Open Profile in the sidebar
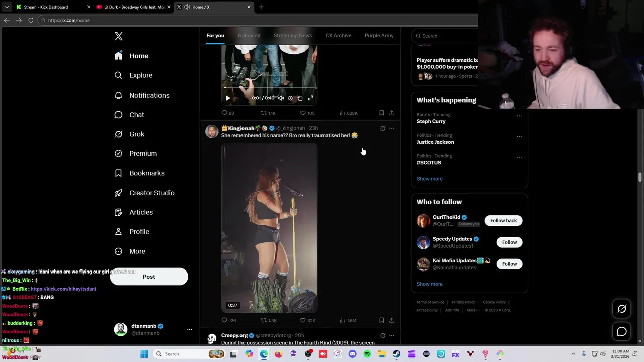644x362 pixels. coord(132,232)
